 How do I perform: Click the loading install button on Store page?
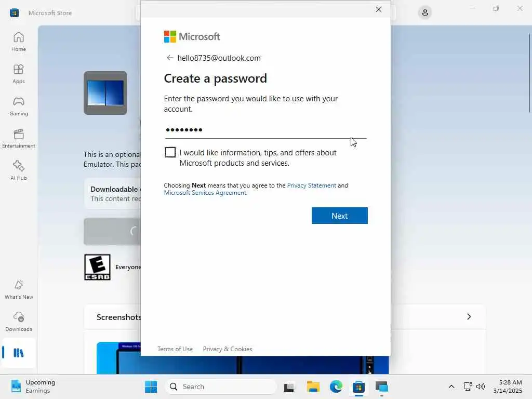[112, 232]
